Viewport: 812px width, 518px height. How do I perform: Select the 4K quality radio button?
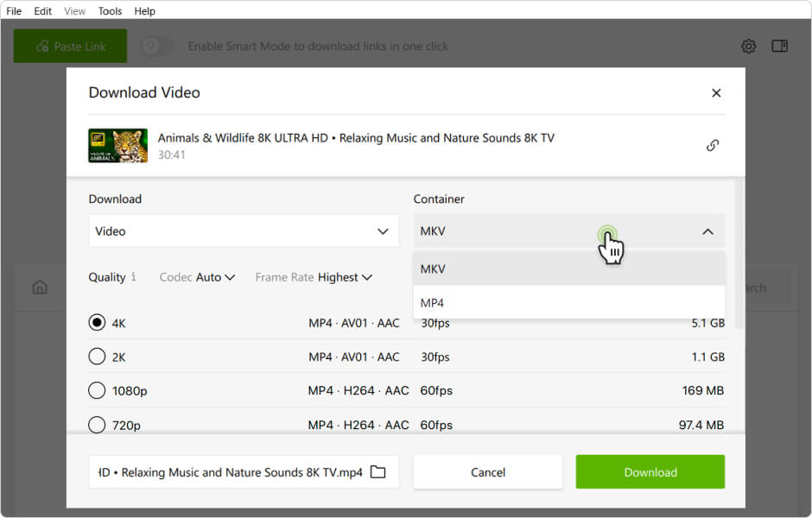click(x=97, y=323)
